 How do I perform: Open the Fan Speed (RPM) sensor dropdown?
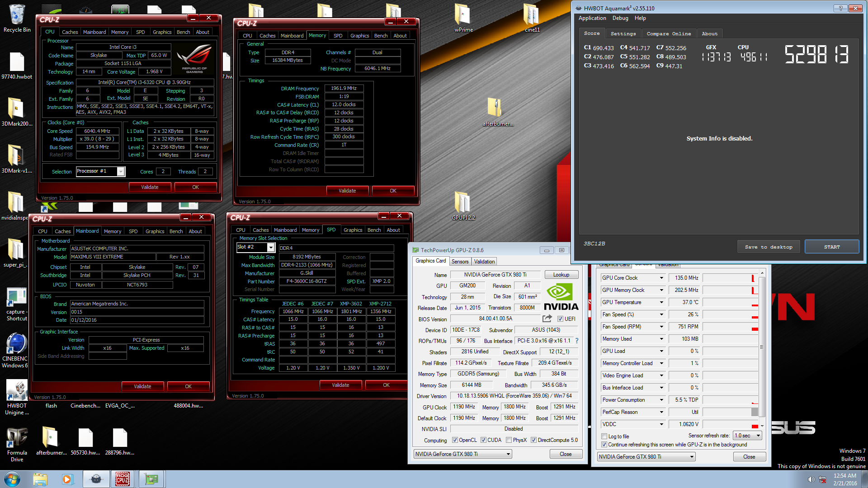pyautogui.click(x=661, y=327)
